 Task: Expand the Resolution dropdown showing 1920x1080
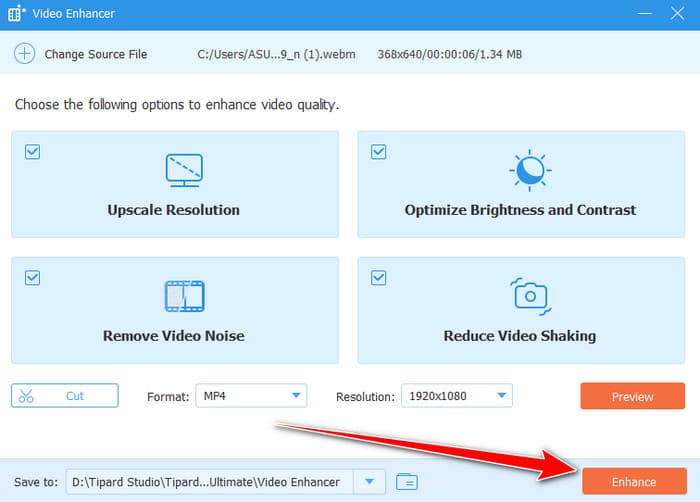[456, 396]
